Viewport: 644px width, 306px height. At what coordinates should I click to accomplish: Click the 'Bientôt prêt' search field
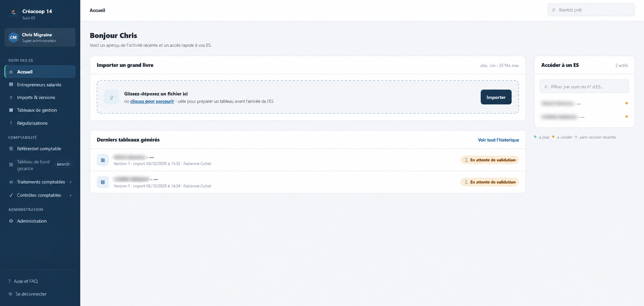(591, 10)
